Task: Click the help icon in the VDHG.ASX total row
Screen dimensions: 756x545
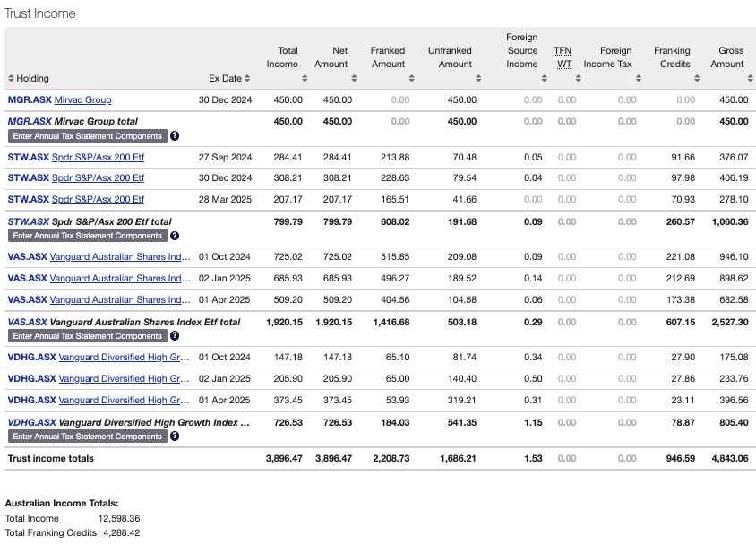Action: [173, 437]
